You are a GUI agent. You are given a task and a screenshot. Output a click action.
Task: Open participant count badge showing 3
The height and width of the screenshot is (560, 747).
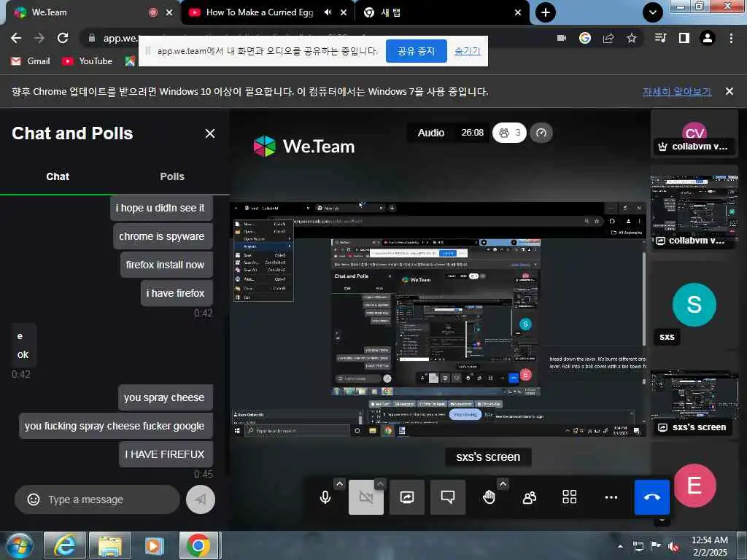(x=509, y=133)
